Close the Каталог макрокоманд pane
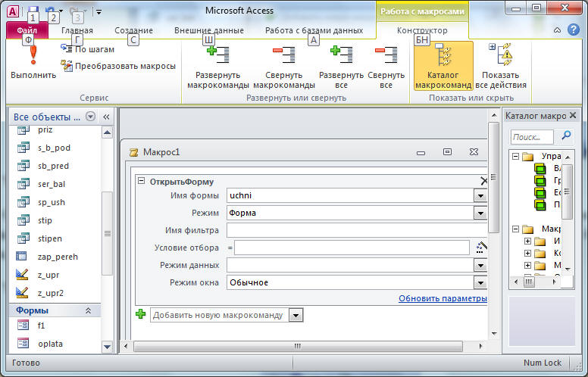The image size is (588, 377). click(573, 115)
